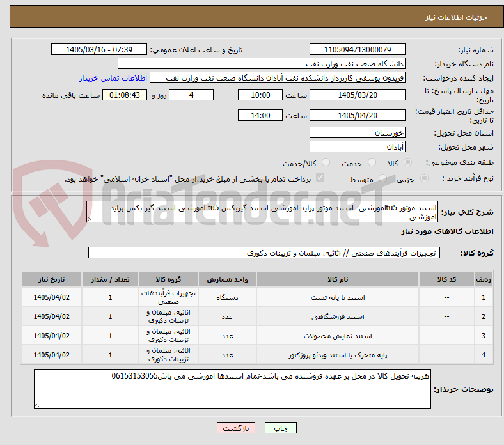Click the delivery city field آبادان
Screen dimensions: 504x445
[x=357, y=147]
